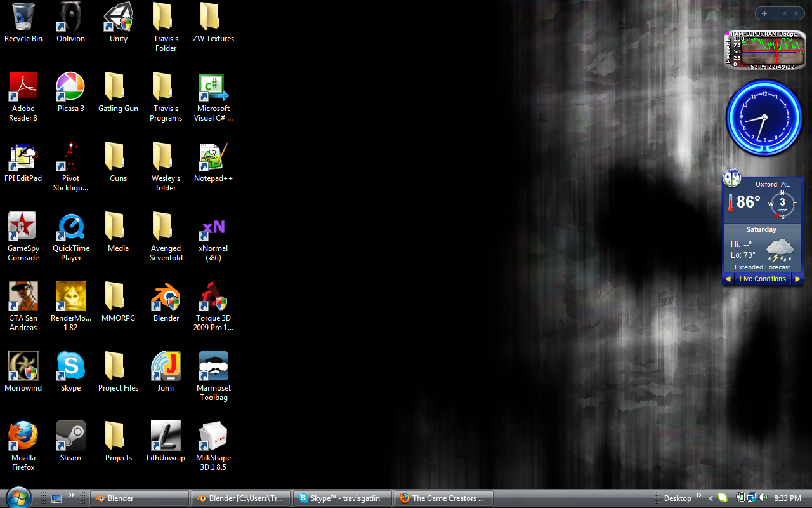Select the Projects folder
The width and height of the screenshot is (812, 508).
118,441
